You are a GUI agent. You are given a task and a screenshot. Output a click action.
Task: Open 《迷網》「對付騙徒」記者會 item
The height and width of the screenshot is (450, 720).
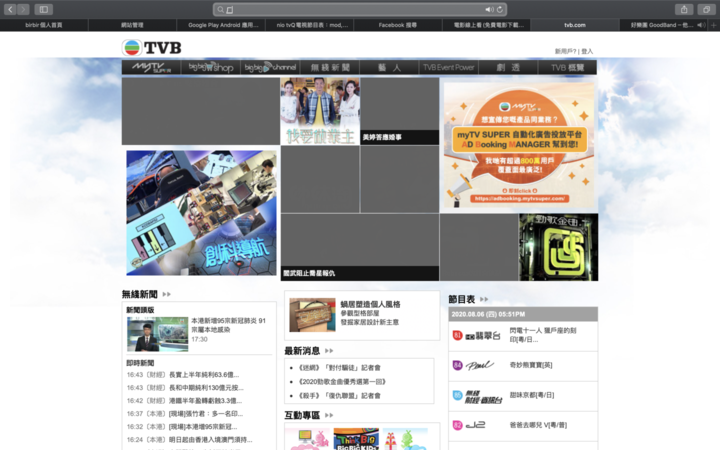339,368
